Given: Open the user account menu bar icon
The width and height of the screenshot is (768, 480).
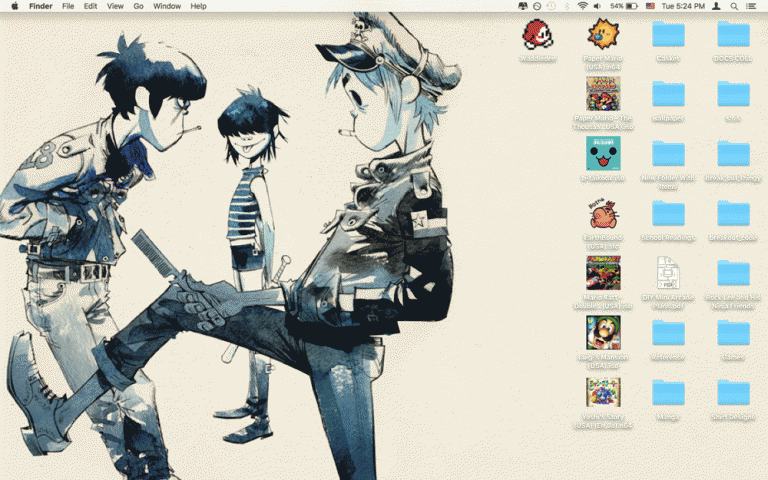Looking at the screenshot, I should pyautogui.click(x=716, y=6).
